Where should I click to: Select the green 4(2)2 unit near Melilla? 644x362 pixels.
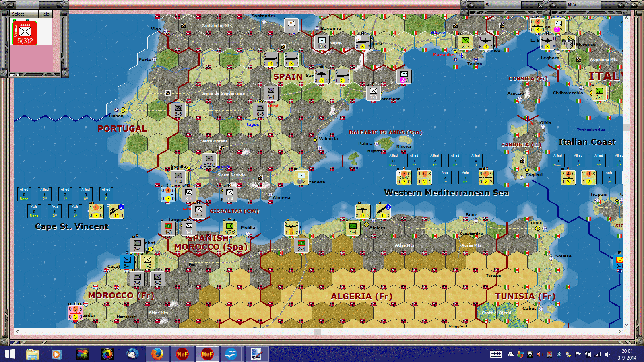[230, 228]
